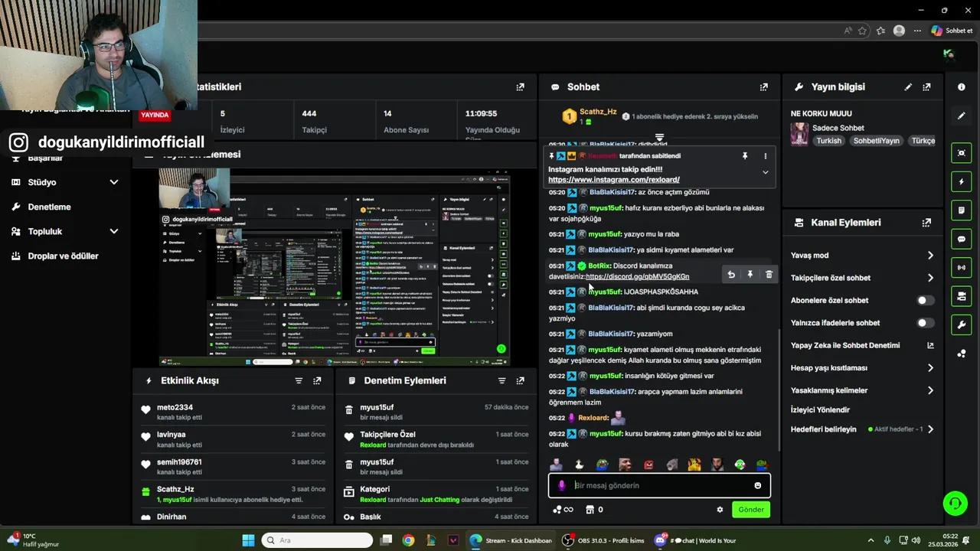980x551 pixels.
Task: Click the Sadece Sohbet category thumbnail
Action: click(x=799, y=134)
